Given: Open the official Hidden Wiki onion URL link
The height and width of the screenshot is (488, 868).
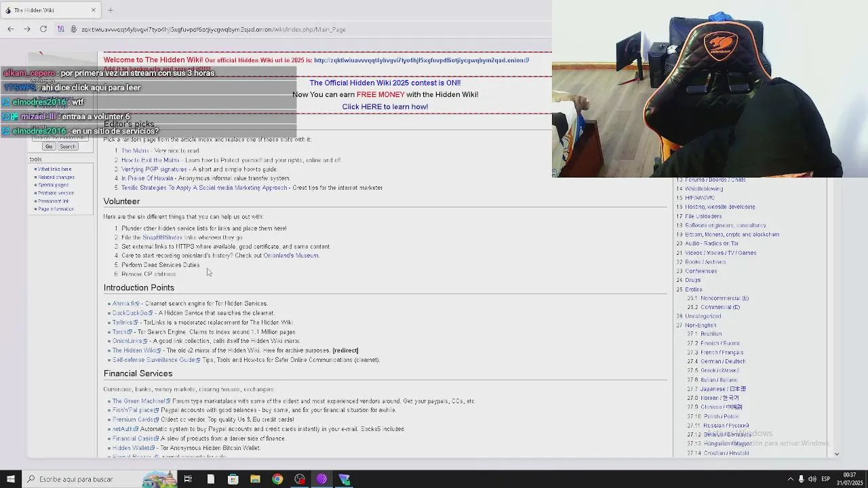Looking at the screenshot, I should point(421,60).
